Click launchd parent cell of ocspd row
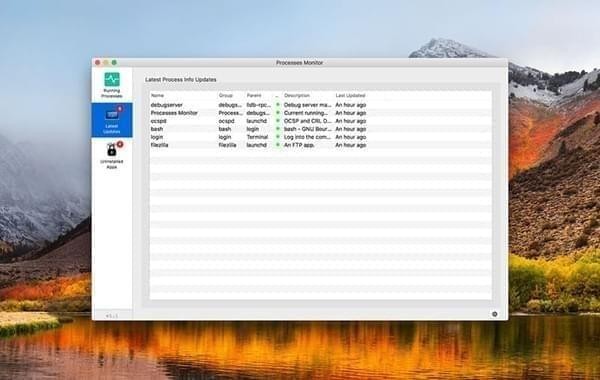Viewport: 600px width, 380px height. click(x=257, y=121)
